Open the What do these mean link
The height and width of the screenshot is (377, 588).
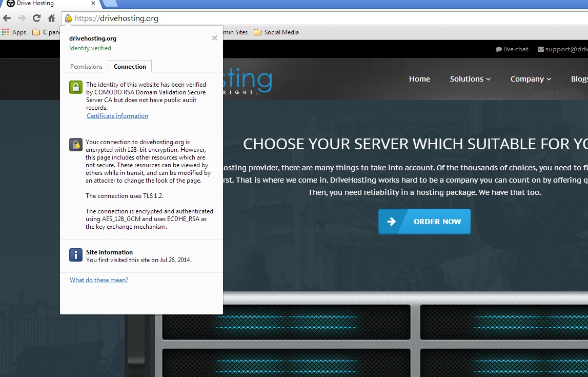pyautogui.click(x=99, y=280)
